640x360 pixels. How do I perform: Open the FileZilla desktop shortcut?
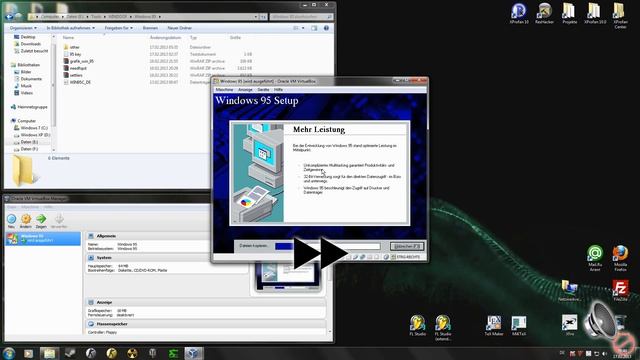(x=620, y=291)
